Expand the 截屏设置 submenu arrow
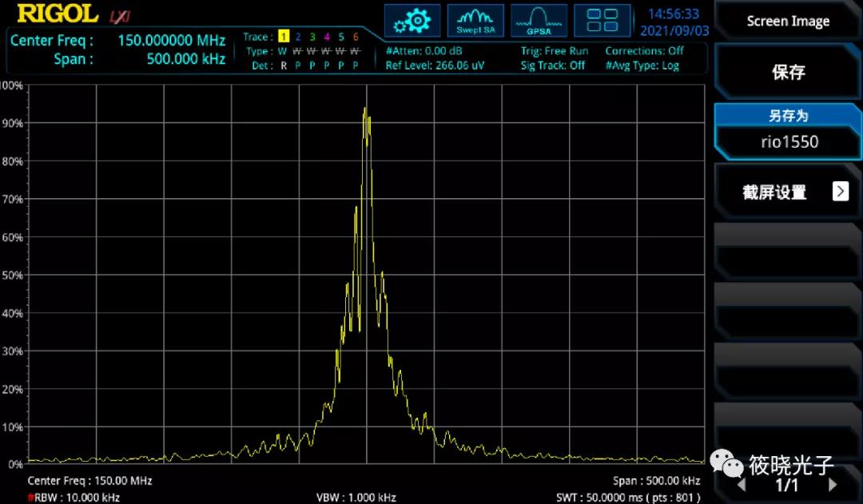Image resolution: width=863 pixels, height=504 pixels. click(840, 191)
